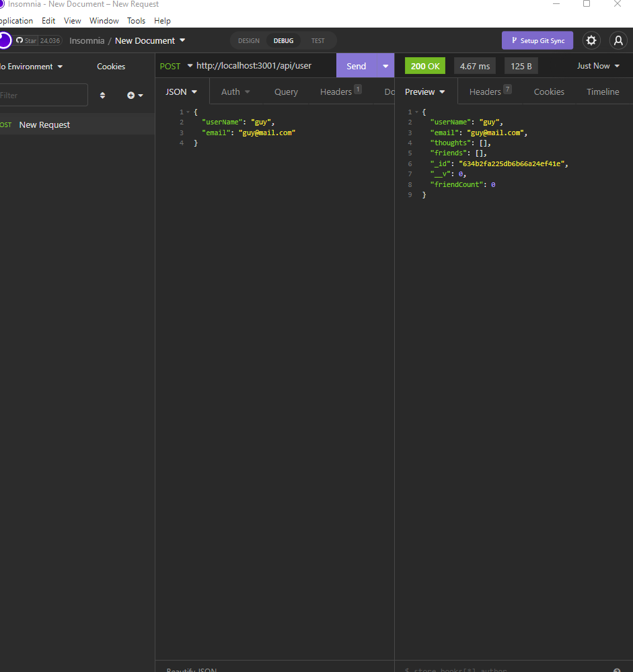Open the Just Now response history dropdown
The image size is (633, 672).
[x=597, y=65]
